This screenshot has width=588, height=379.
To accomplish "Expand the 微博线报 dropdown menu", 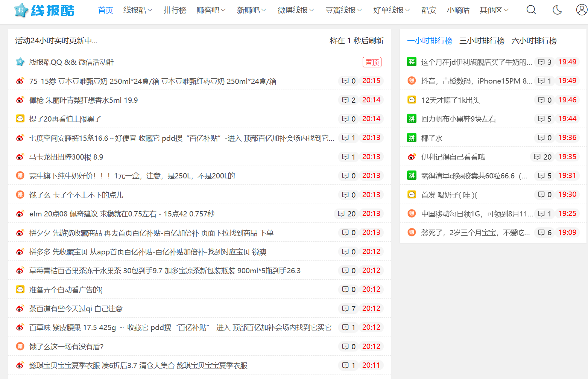I will click(x=296, y=10).
